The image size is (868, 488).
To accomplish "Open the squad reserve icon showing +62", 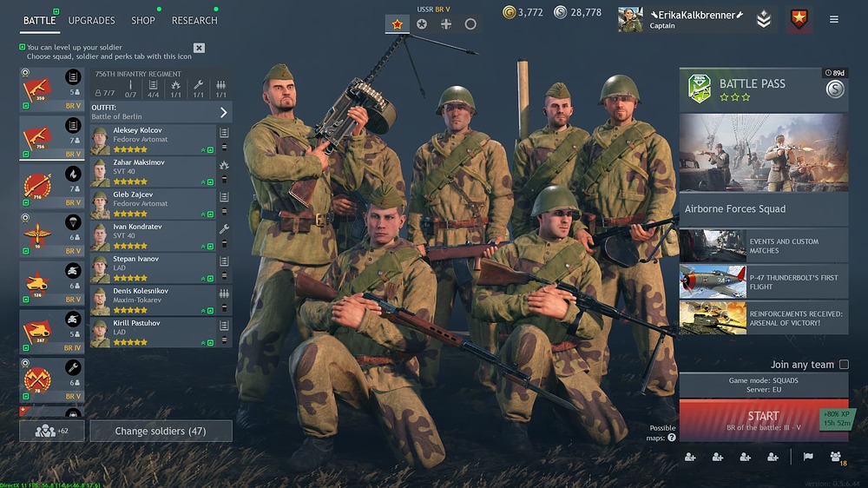I will coord(51,431).
